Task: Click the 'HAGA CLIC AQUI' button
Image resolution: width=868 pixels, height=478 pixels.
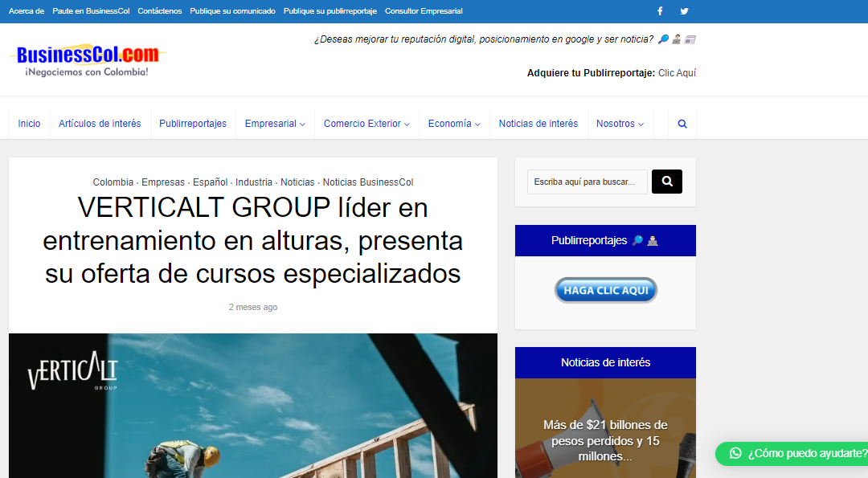Action: pos(606,291)
